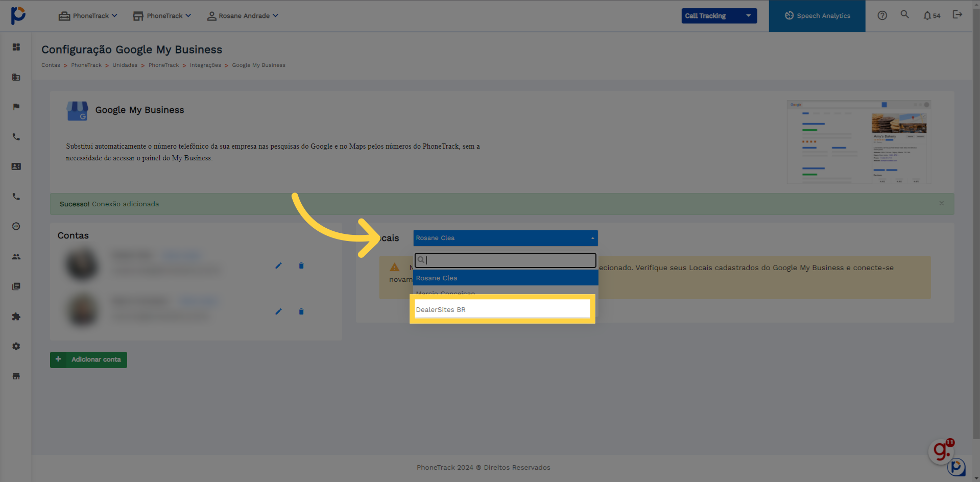Open the PhoneTrack logo home
980x482 pixels.
pyautogui.click(x=18, y=15)
